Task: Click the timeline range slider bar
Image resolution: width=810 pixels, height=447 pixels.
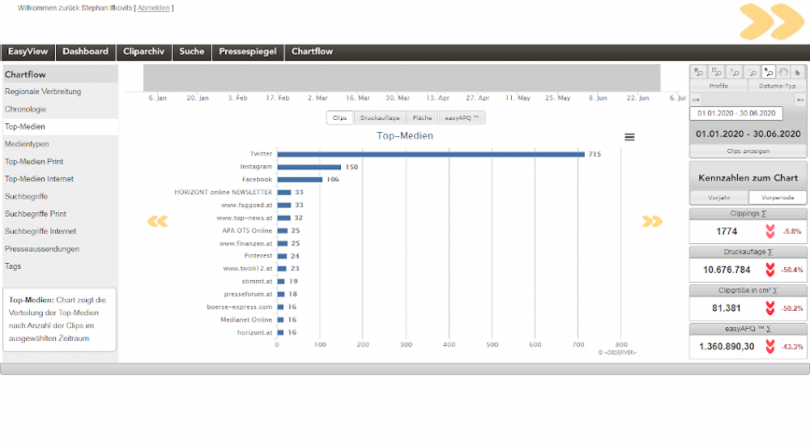Action: point(401,78)
